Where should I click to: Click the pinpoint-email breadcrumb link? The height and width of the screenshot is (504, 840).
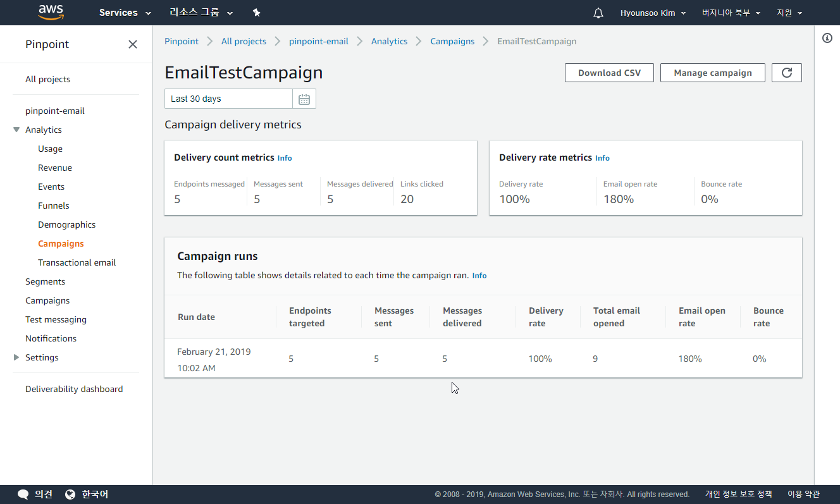click(319, 41)
